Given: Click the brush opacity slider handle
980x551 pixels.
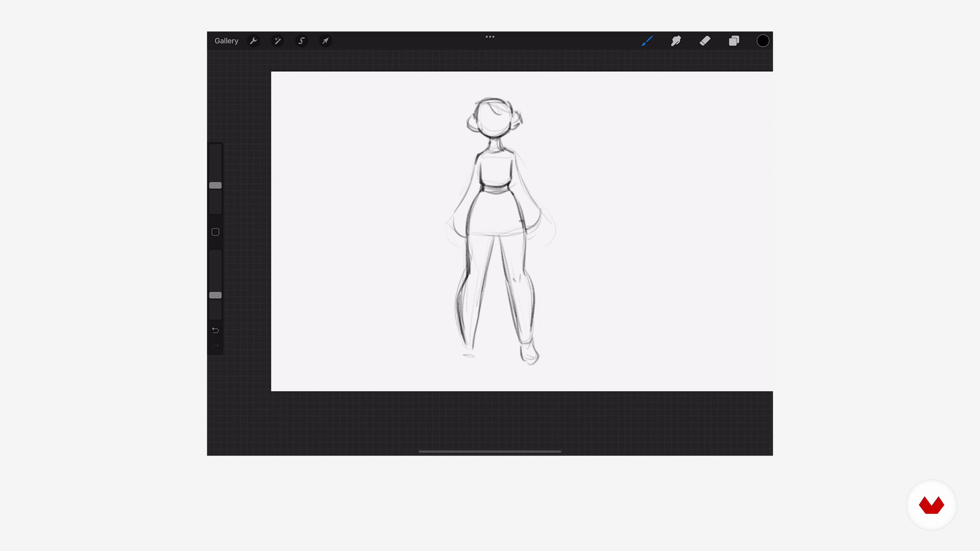Looking at the screenshot, I should point(215,295).
